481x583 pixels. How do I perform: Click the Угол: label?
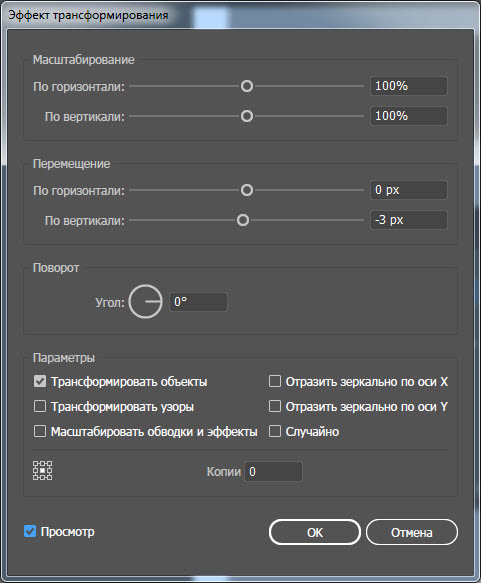pos(110,302)
